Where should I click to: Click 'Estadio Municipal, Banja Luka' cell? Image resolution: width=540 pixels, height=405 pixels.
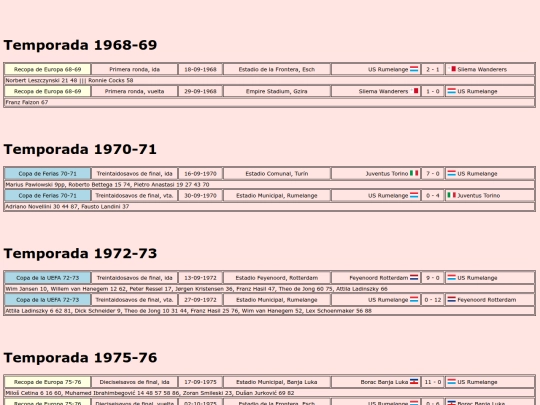click(x=277, y=382)
